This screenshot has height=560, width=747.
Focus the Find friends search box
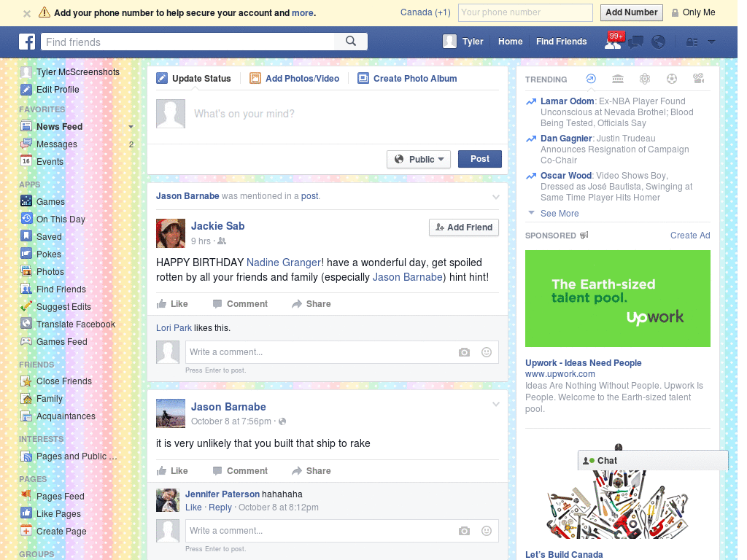point(187,42)
